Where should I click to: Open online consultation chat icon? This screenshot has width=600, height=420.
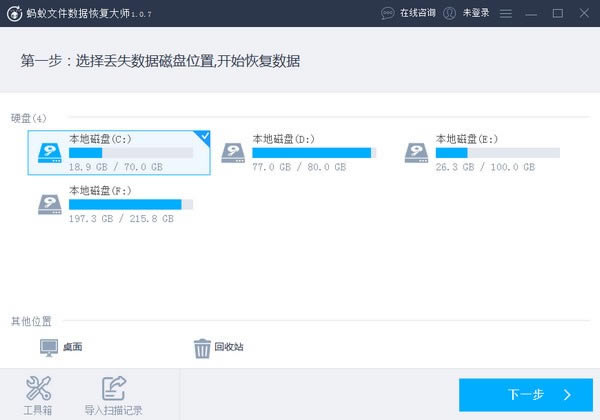[387, 13]
